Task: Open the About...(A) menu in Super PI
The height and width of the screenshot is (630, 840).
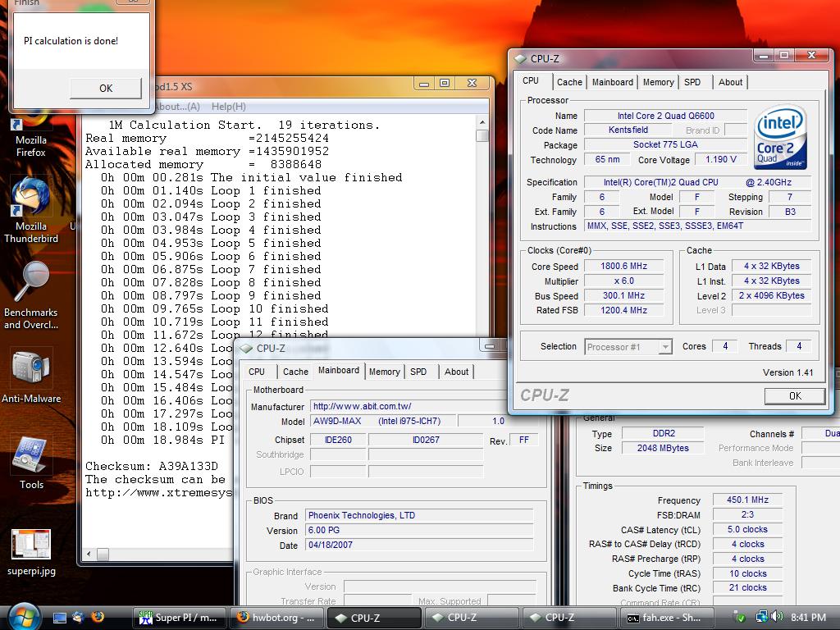Action: 178,106
